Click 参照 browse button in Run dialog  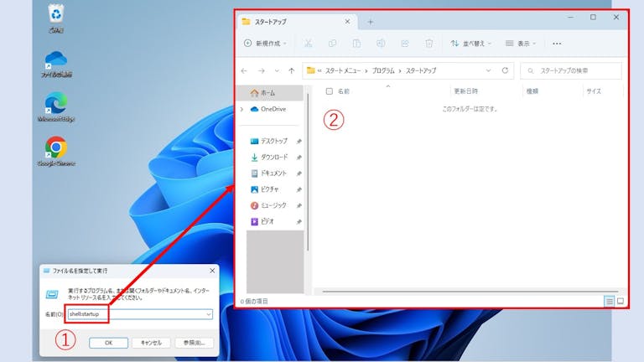point(194,343)
